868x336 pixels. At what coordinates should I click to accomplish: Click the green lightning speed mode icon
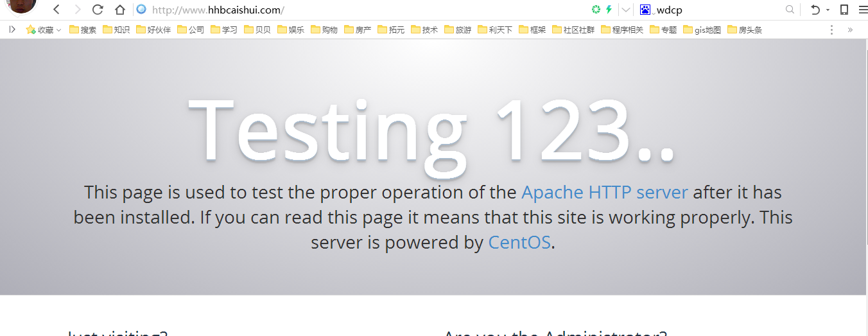tap(609, 10)
